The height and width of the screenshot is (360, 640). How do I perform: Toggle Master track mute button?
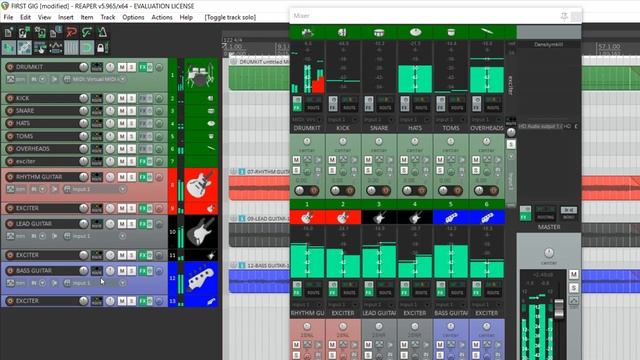click(573, 274)
